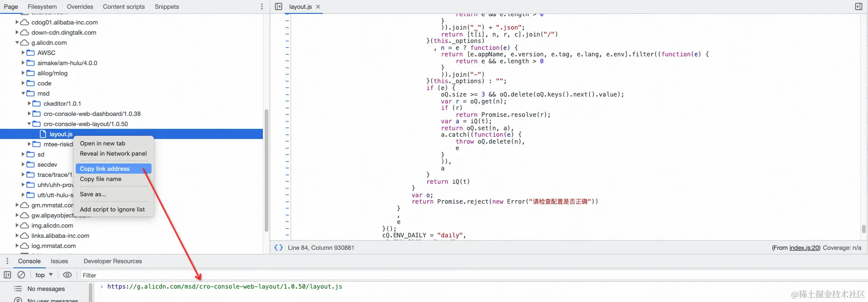Image resolution: width=868 pixels, height=302 pixels.
Task: Expand down-cdn.dingtalk.com domain node
Action: (x=17, y=32)
